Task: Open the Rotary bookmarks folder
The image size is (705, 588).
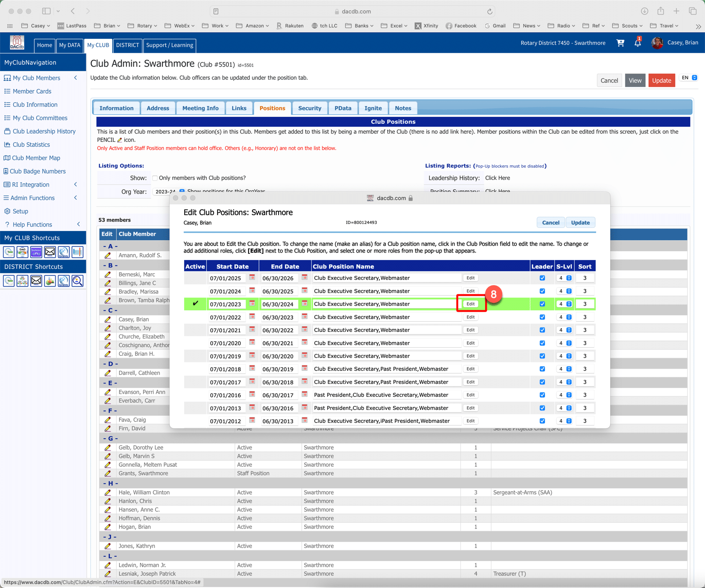Action: click(x=142, y=26)
